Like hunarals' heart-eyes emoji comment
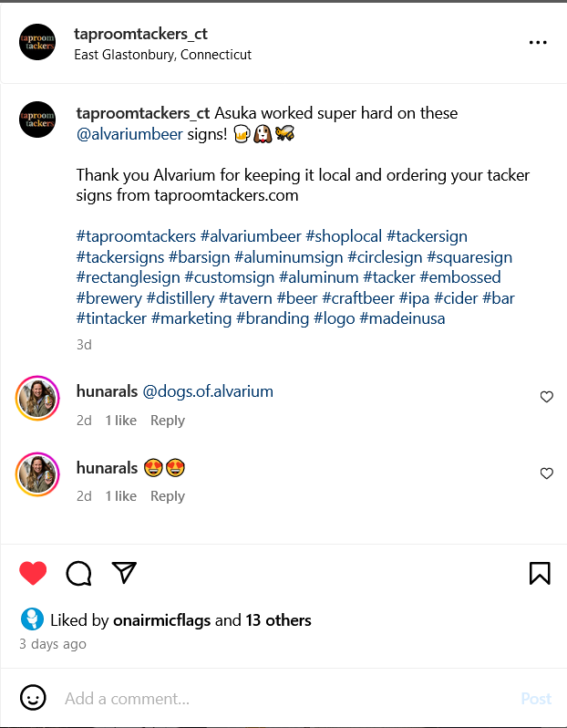The height and width of the screenshot is (728, 567). pyautogui.click(x=547, y=473)
